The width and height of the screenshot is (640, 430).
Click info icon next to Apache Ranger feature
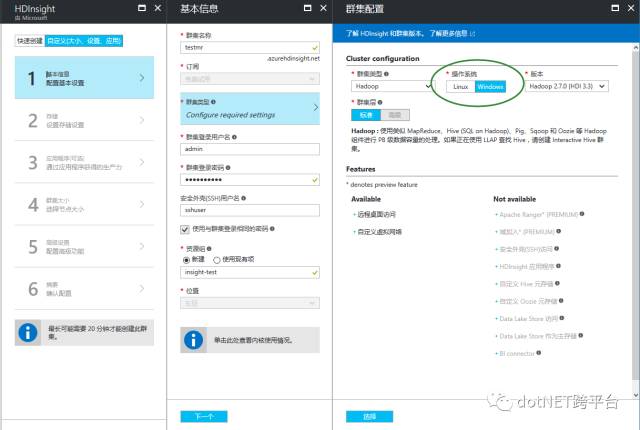tap(582, 214)
